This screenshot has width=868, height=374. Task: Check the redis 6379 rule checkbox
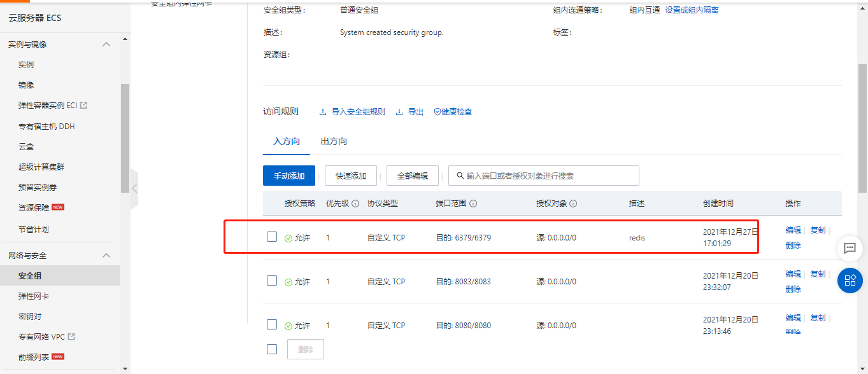tap(272, 237)
